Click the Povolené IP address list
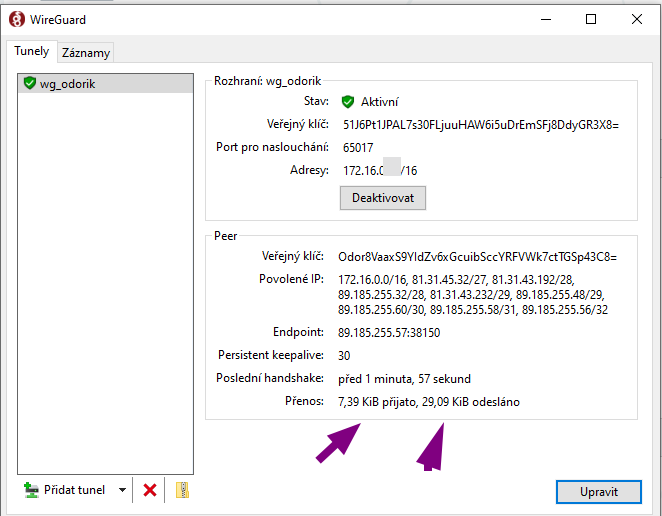 [x=473, y=295]
